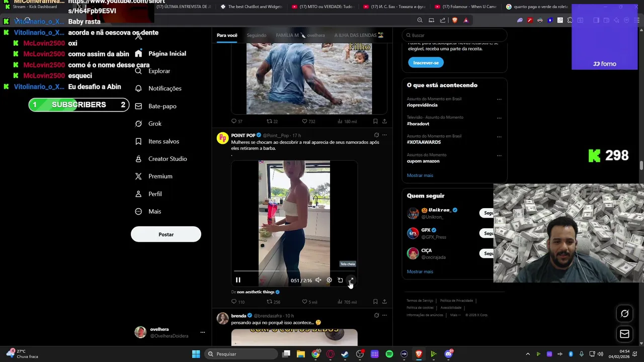The image size is (644, 362).
Task: Like the POINT POP post
Action: 309,302
